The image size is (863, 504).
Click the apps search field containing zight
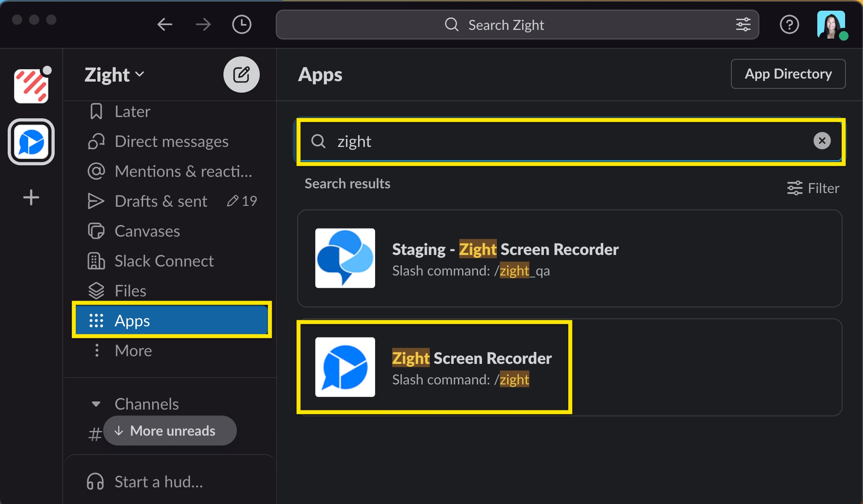571,141
